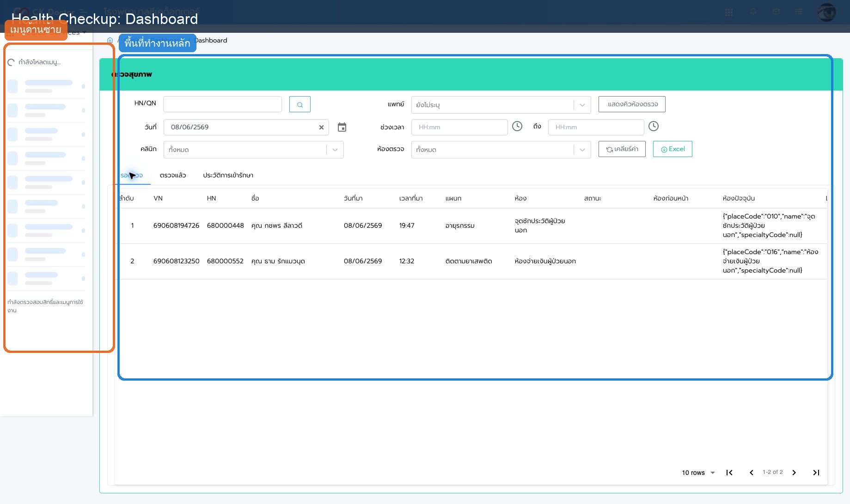Open the clock picker for start time

517,126
